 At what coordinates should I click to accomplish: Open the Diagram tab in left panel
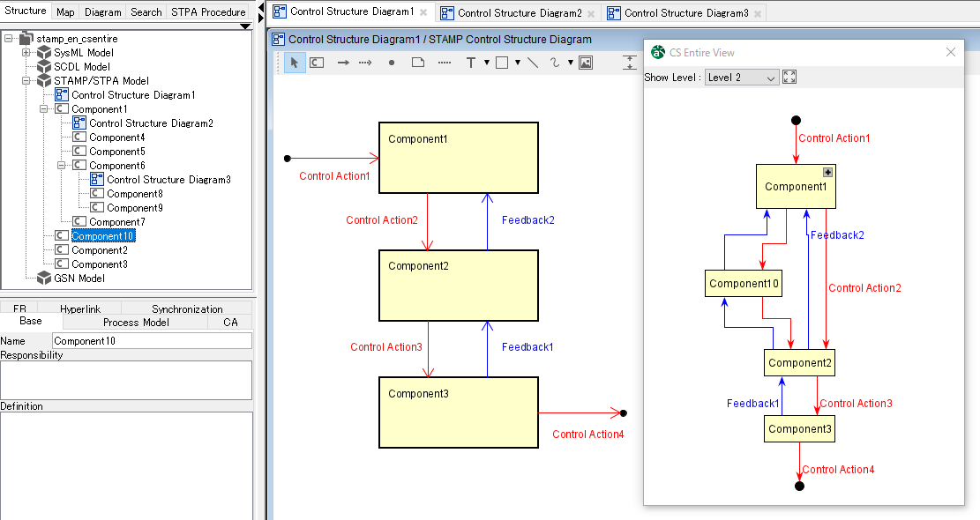(103, 11)
